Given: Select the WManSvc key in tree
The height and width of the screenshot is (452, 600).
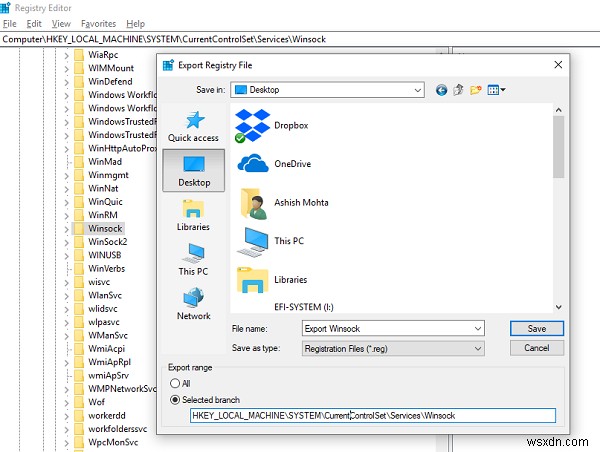Looking at the screenshot, I should (108, 336).
